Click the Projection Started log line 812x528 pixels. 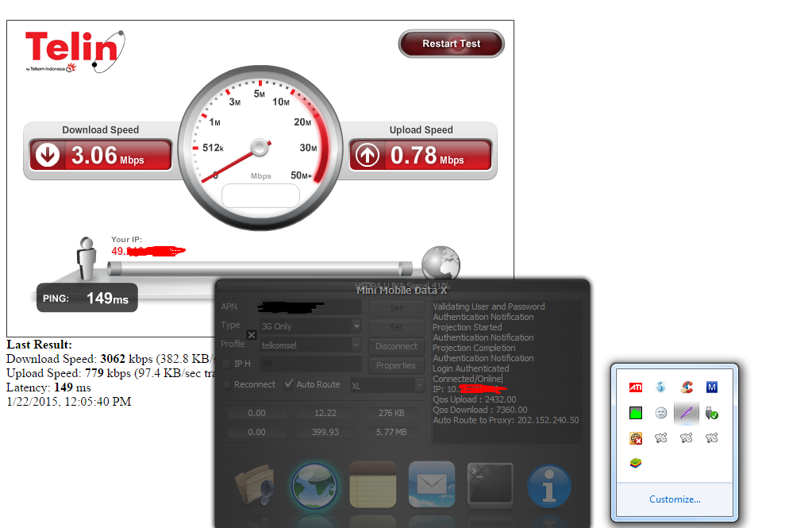(x=467, y=327)
